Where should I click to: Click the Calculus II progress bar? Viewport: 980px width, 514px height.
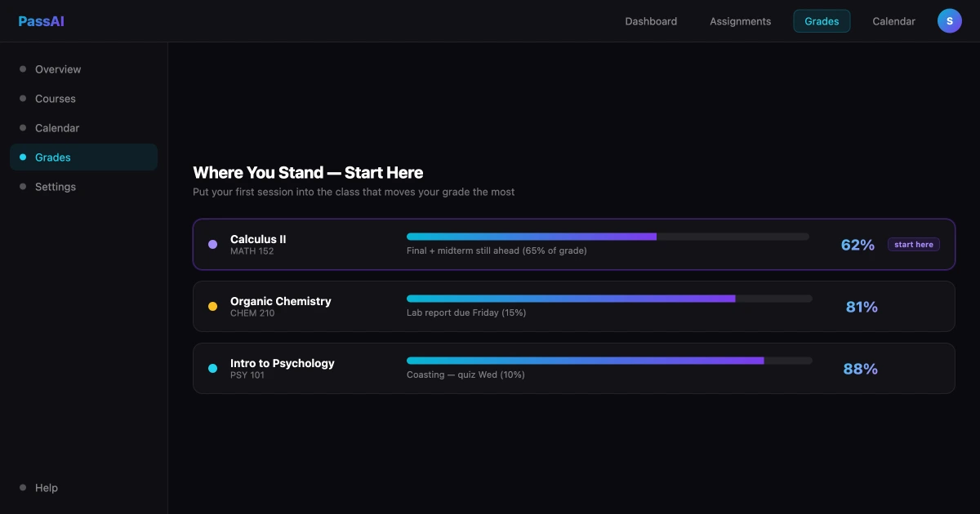pyautogui.click(x=608, y=237)
